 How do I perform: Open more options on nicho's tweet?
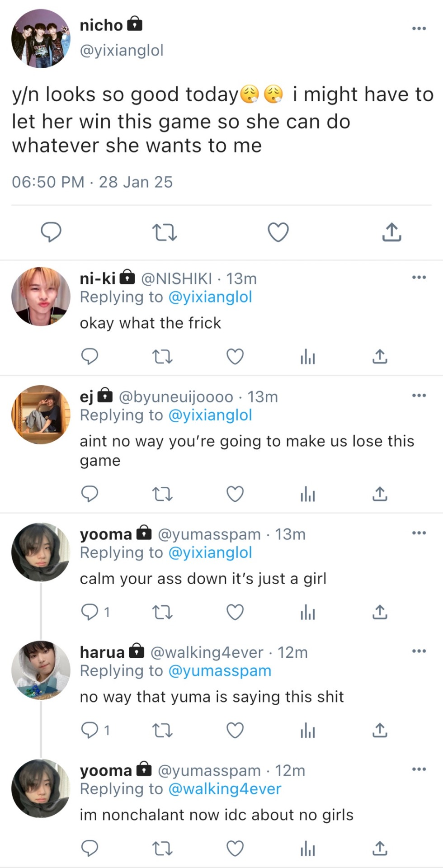pyautogui.click(x=419, y=28)
